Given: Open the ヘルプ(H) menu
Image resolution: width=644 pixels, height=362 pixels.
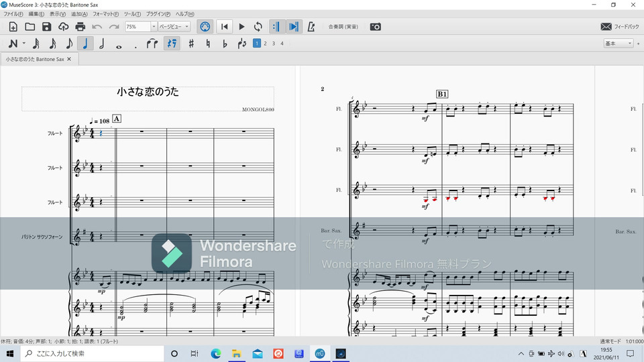Looking at the screenshot, I should pyautogui.click(x=185, y=14).
